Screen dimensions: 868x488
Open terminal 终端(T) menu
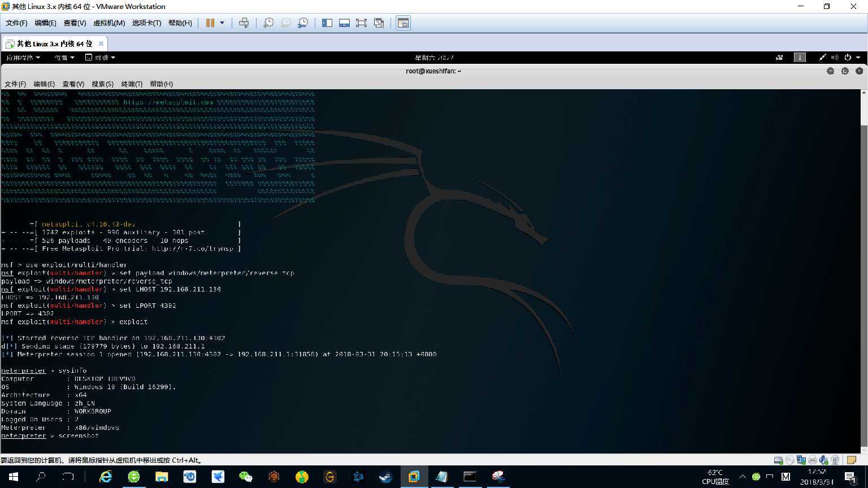[x=132, y=84]
